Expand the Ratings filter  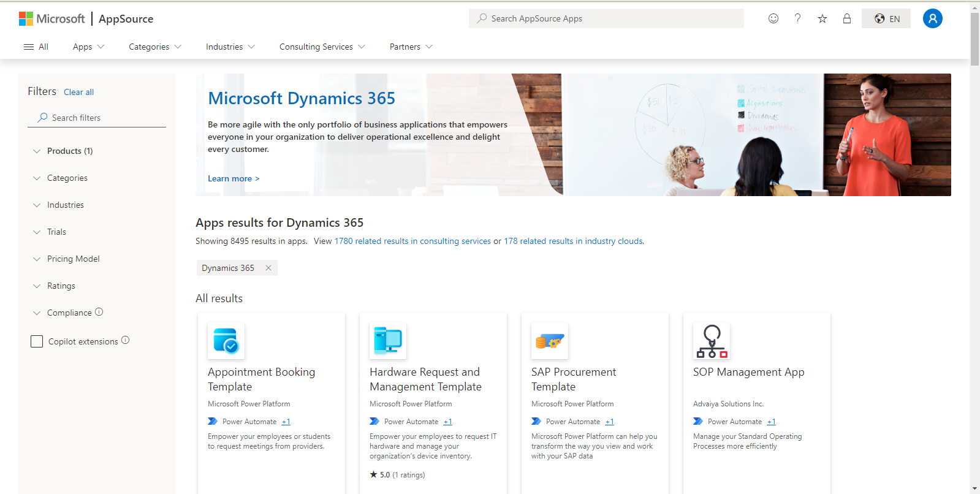pos(54,286)
